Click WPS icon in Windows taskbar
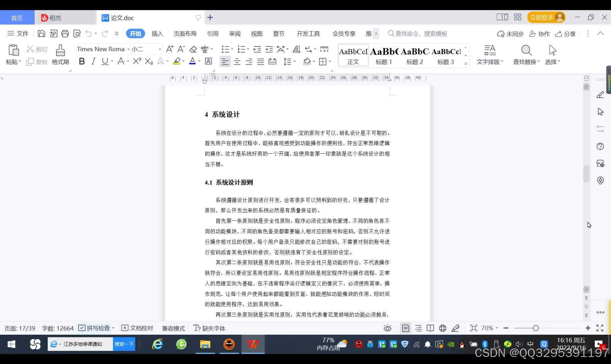The width and height of the screenshot is (611, 364). (253, 344)
